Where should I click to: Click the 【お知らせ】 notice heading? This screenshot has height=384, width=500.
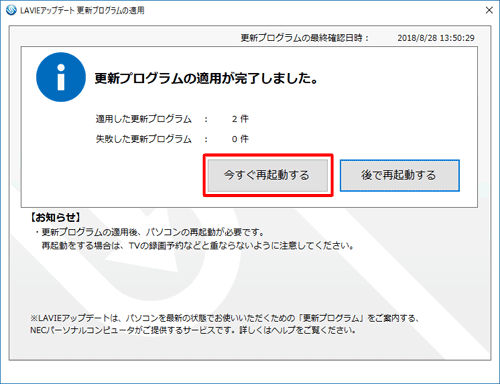pyautogui.click(x=55, y=218)
